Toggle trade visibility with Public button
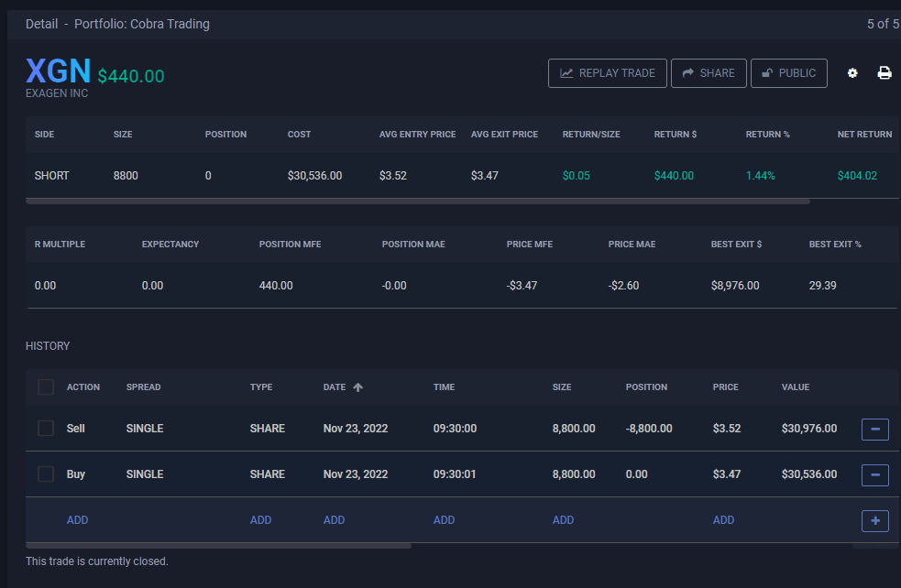Screen dimensions: 901x588 click(x=788, y=73)
